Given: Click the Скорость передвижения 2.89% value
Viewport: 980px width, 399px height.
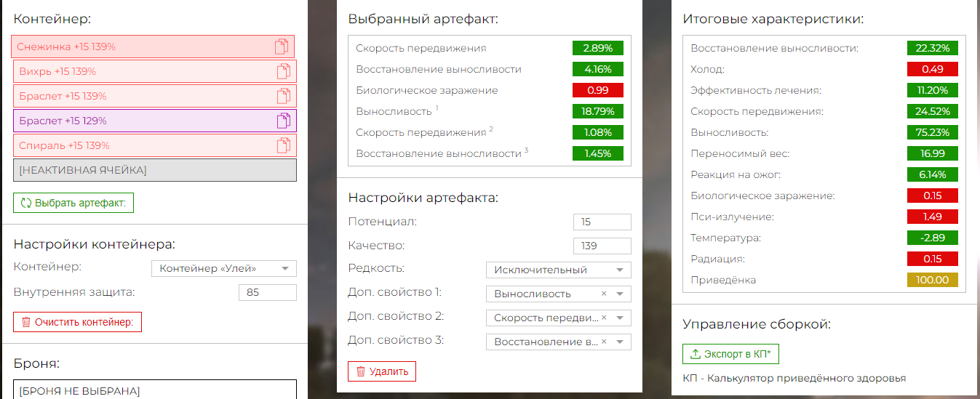Looking at the screenshot, I should coord(598,48).
